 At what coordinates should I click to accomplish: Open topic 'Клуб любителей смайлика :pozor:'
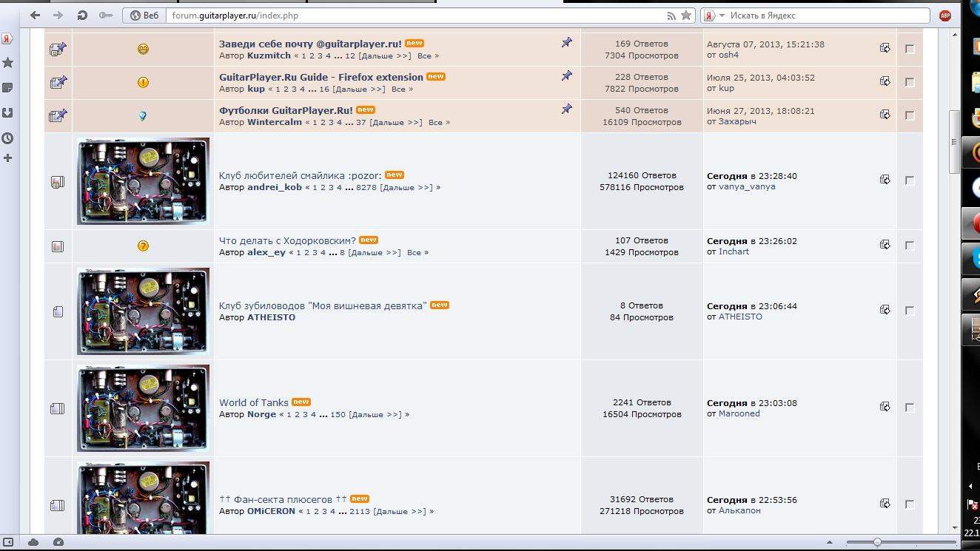point(301,176)
